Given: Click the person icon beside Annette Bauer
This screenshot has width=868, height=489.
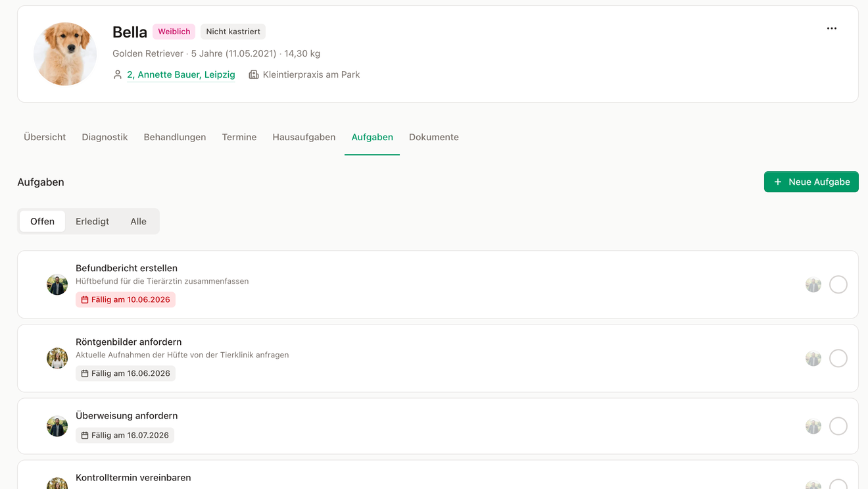Looking at the screenshot, I should [x=118, y=74].
